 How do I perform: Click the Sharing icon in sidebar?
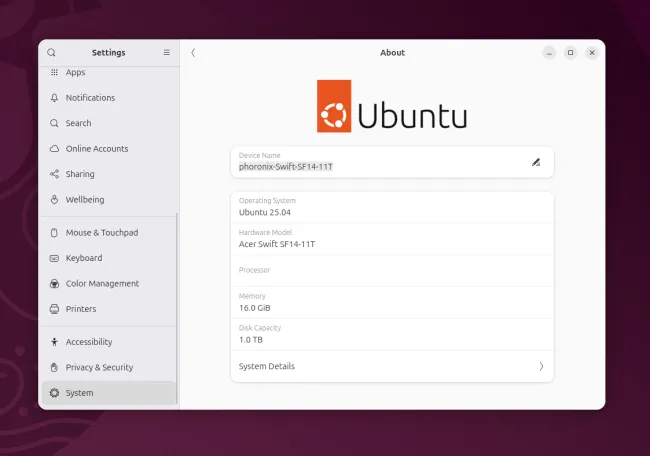coord(54,174)
